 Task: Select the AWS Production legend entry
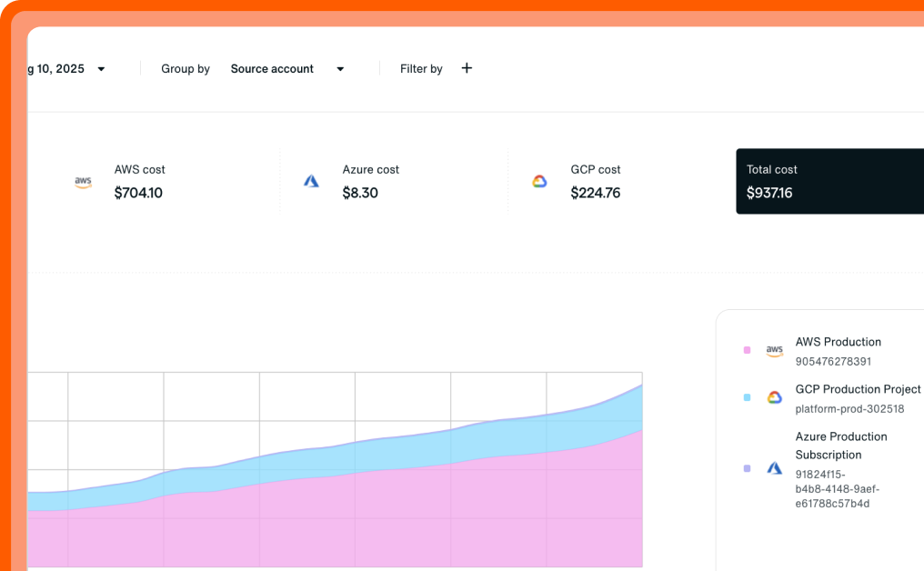pyautogui.click(x=838, y=342)
